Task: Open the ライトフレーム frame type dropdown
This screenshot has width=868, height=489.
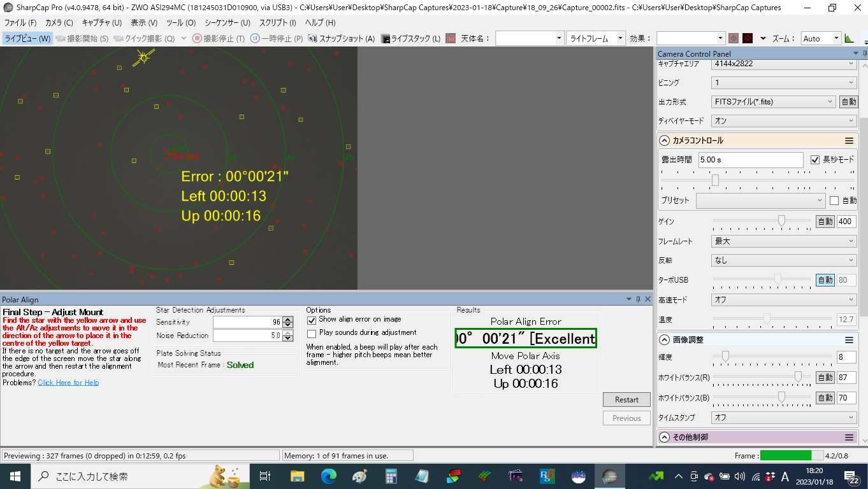Action: coord(596,38)
